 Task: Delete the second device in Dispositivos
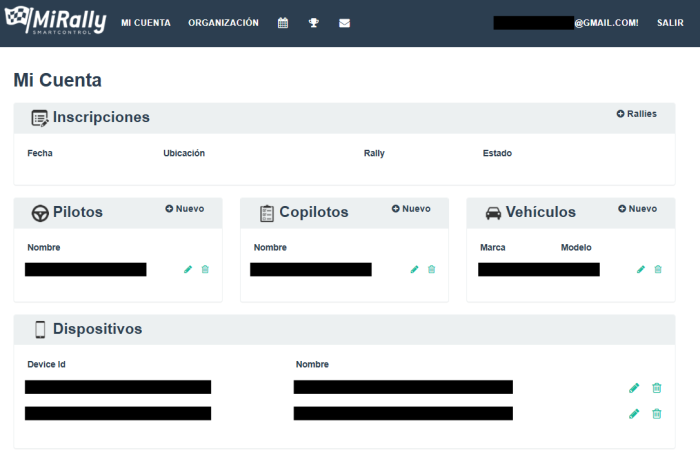pos(657,414)
